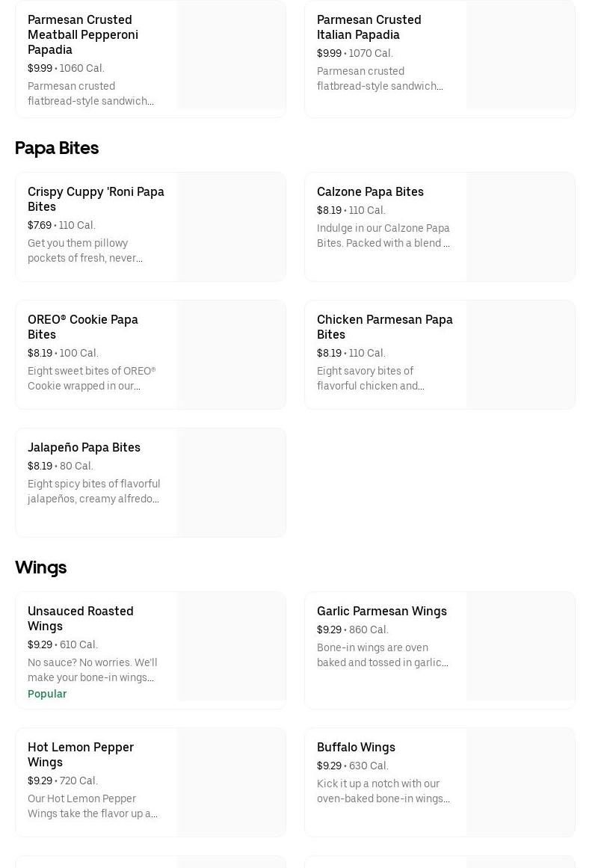The height and width of the screenshot is (868, 601).
Task: Open OREO Cookie Papa Bites item
Action: tap(83, 327)
